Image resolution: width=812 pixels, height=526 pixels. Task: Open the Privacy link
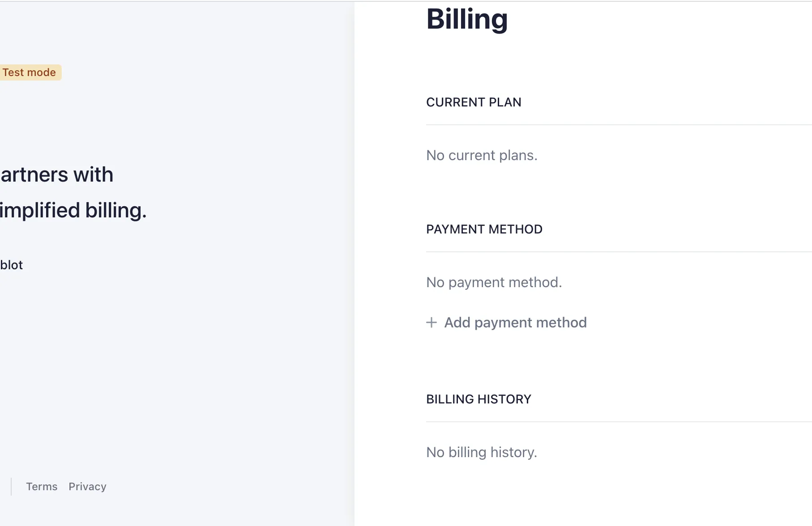[x=87, y=487]
